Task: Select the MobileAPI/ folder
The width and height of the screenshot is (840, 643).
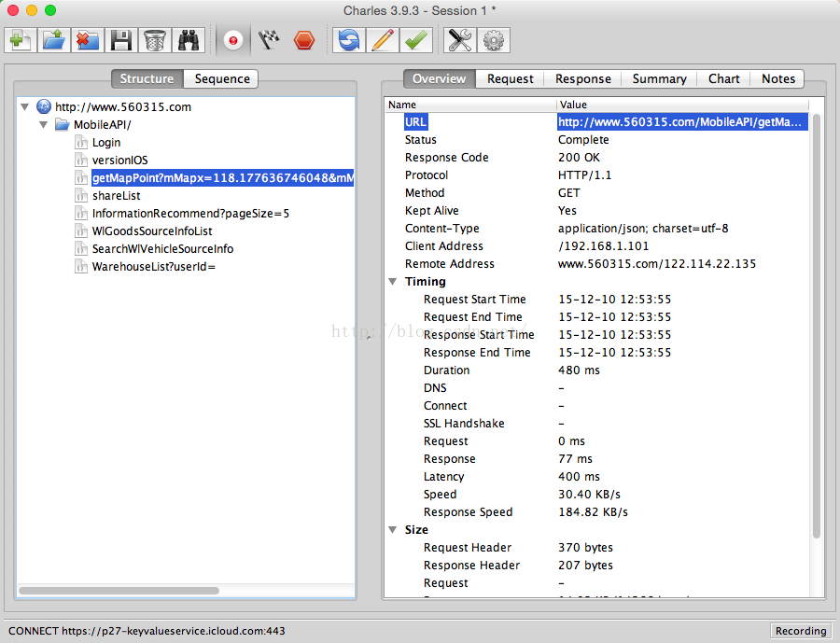Action: coord(103,125)
